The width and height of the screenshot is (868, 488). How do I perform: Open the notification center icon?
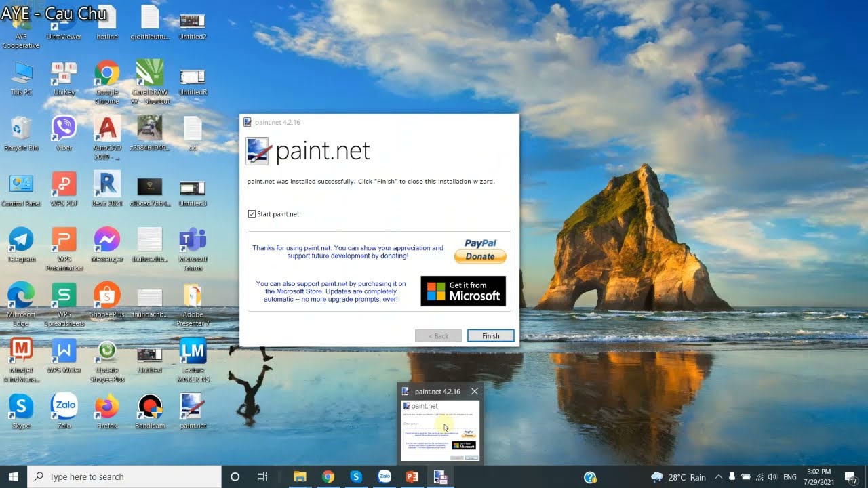tap(850, 477)
